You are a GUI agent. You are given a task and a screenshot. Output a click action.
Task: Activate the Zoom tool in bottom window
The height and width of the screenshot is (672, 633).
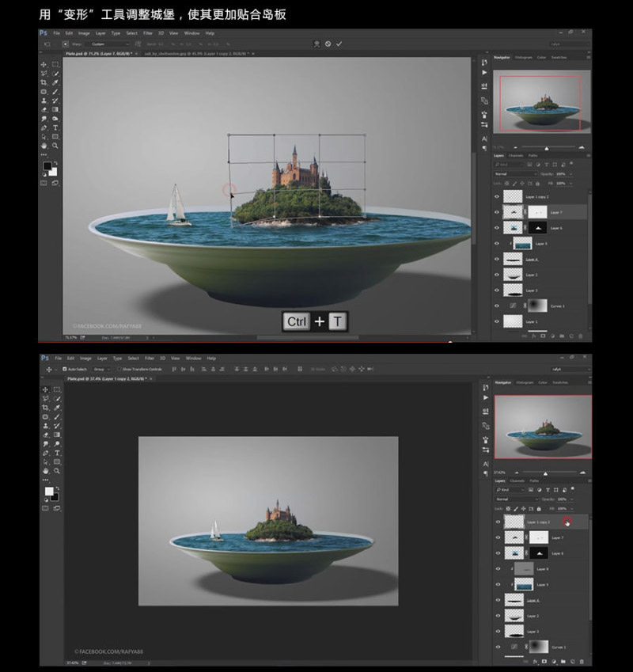(x=58, y=471)
